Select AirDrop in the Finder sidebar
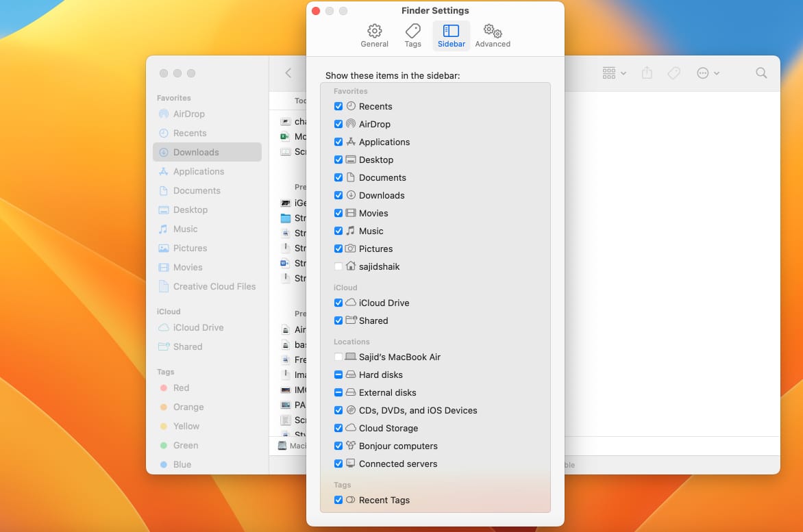 pos(188,114)
